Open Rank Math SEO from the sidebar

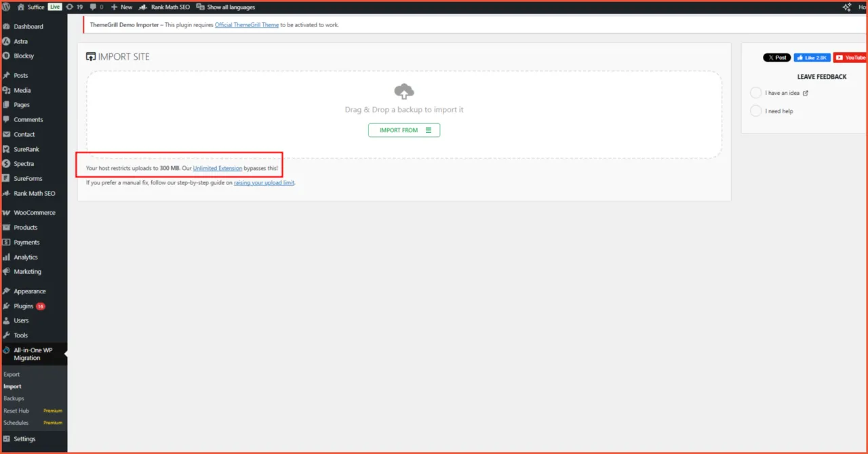tap(7, 193)
